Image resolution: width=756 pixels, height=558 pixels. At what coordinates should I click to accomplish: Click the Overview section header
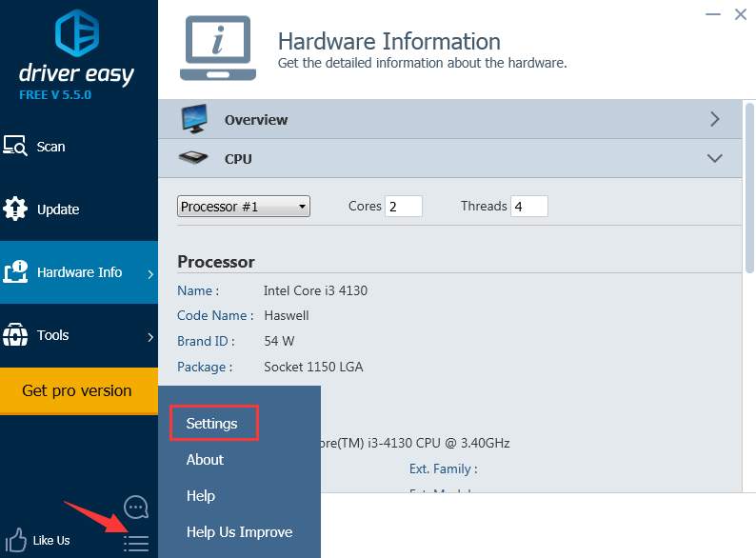pyautogui.click(x=449, y=119)
